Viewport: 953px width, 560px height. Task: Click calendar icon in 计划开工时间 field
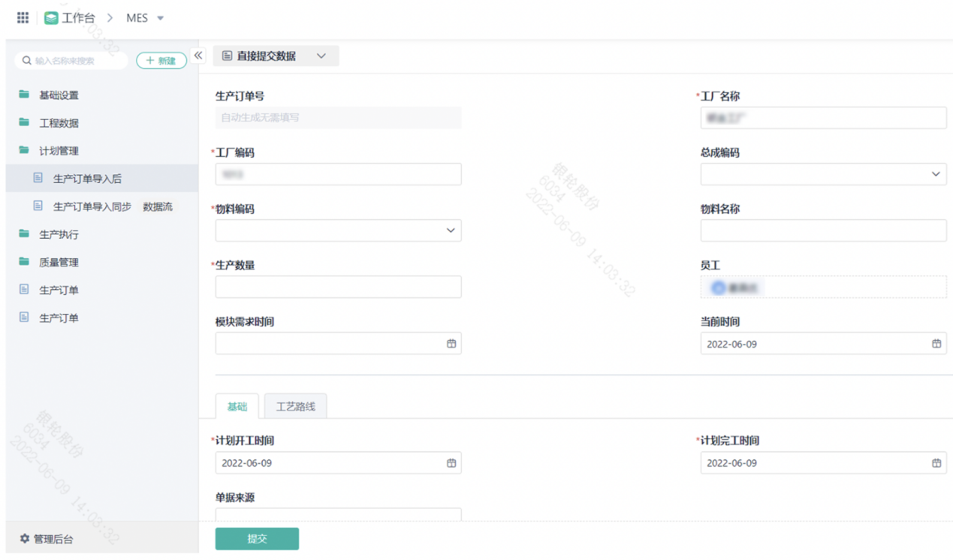tap(451, 463)
